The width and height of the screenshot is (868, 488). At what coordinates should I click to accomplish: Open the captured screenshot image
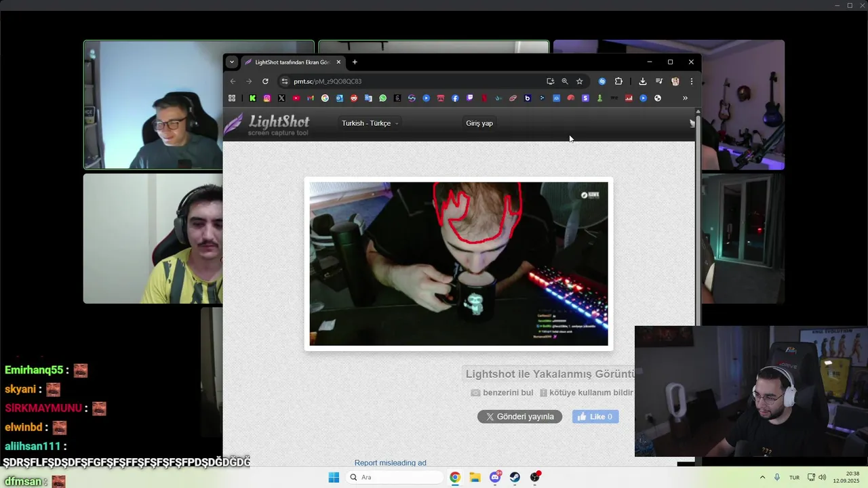pos(459,264)
